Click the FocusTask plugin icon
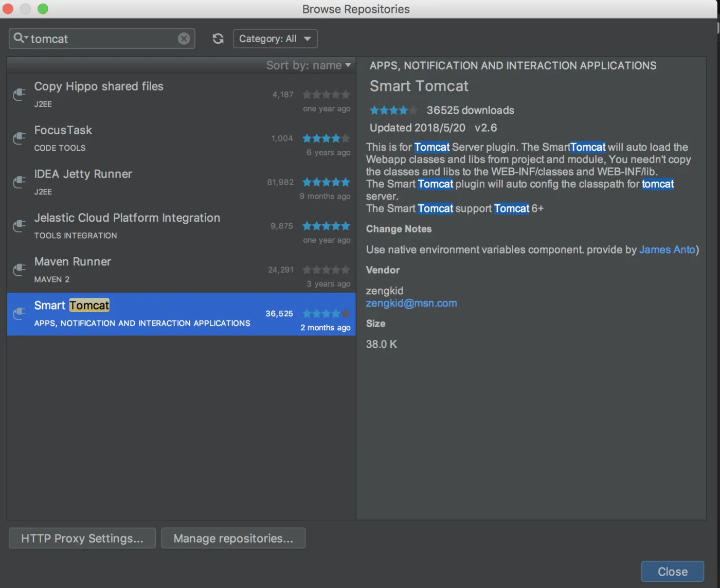This screenshot has width=720, height=588. (x=19, y=138)
